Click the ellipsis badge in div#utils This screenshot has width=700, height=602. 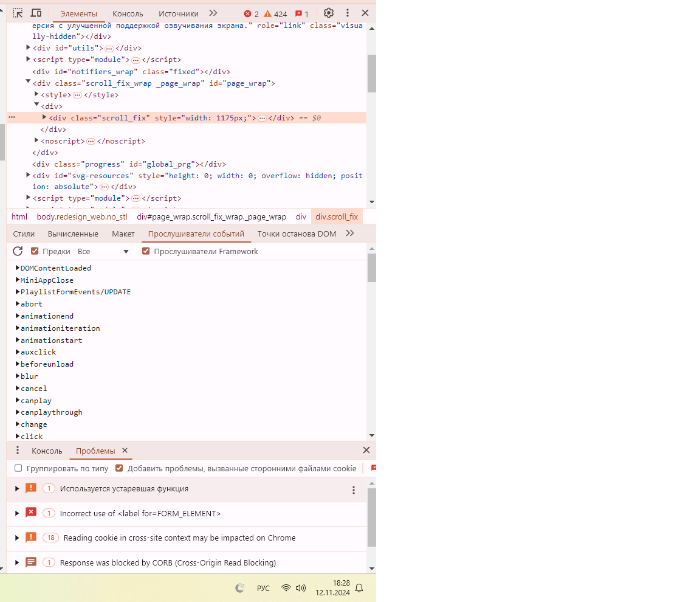click(x=109, y=48)
